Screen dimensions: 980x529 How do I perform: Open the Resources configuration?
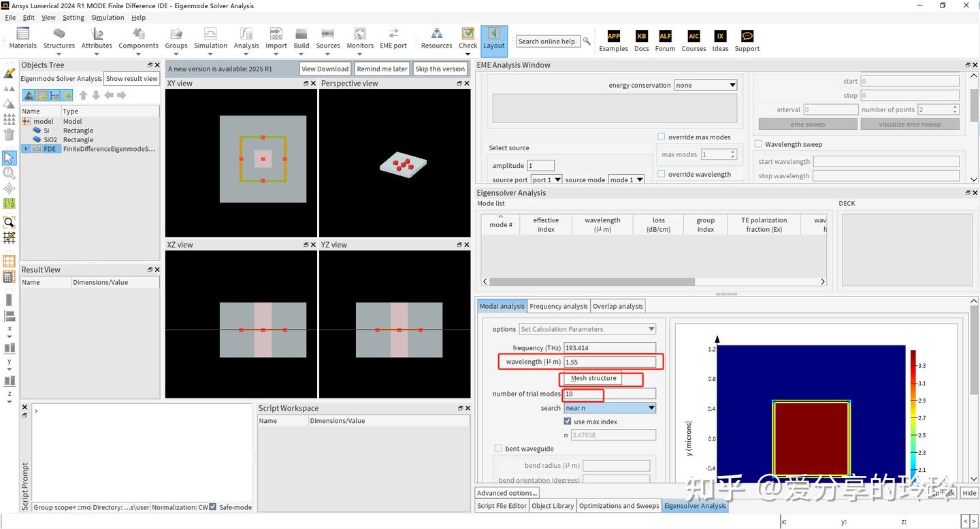(436, 38)
